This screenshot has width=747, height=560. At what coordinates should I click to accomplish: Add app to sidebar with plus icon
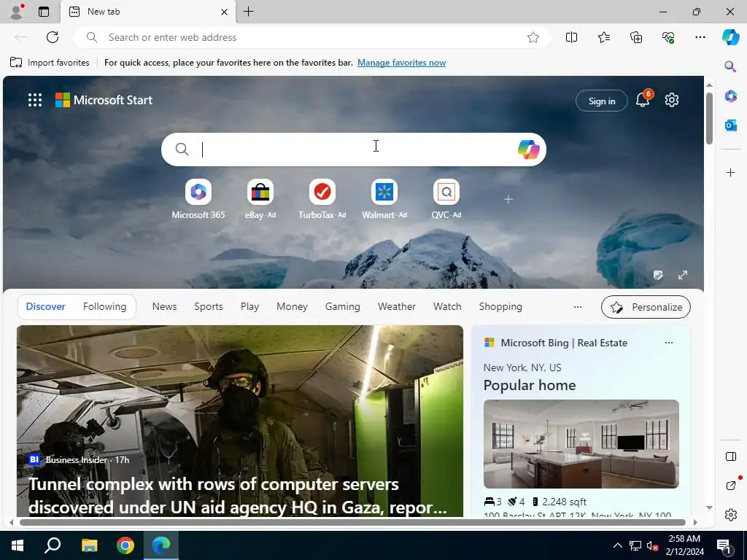click(x=731, y=172)
